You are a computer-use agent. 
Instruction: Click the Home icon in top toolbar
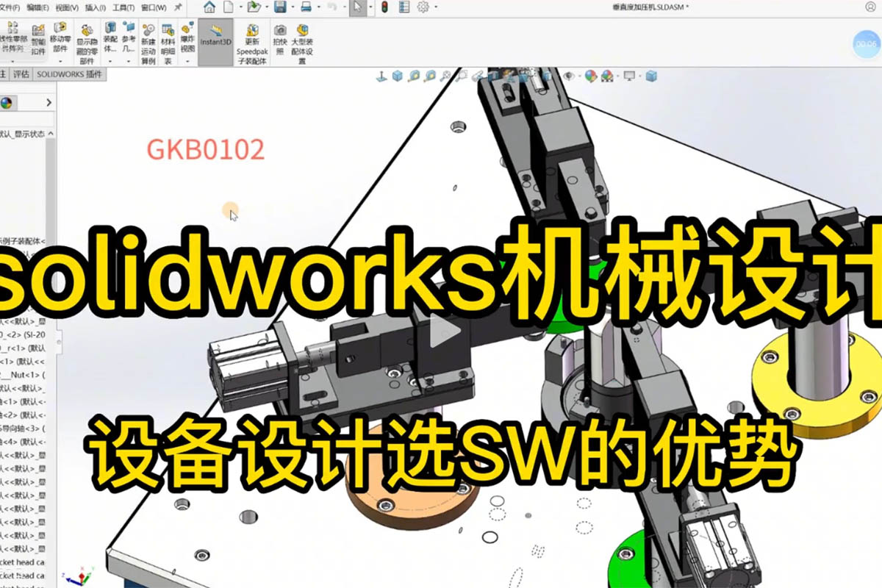(x=209, y=7)
